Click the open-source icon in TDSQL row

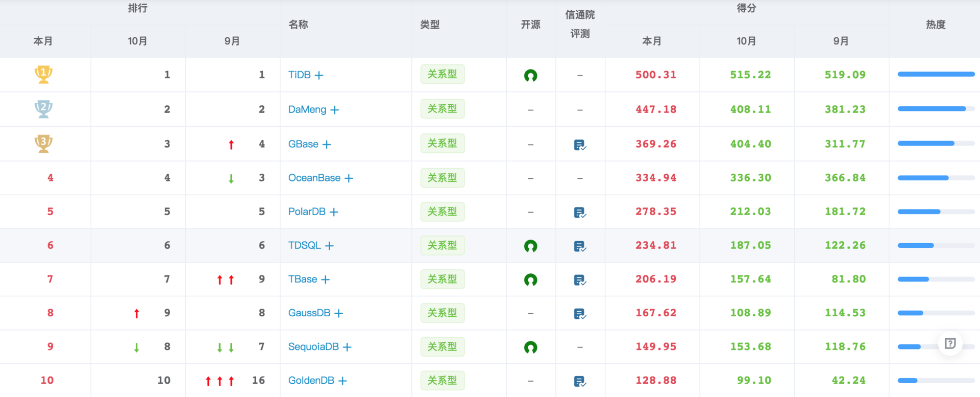tap(531, 246)
